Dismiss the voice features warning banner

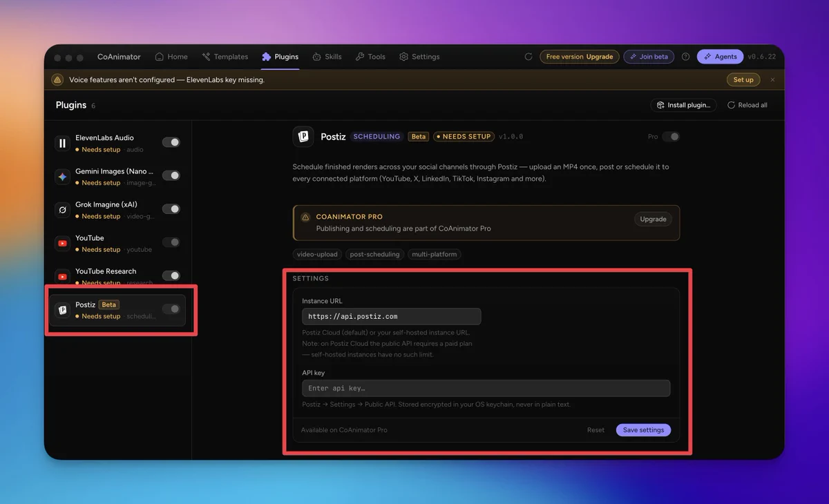[772, 79]
